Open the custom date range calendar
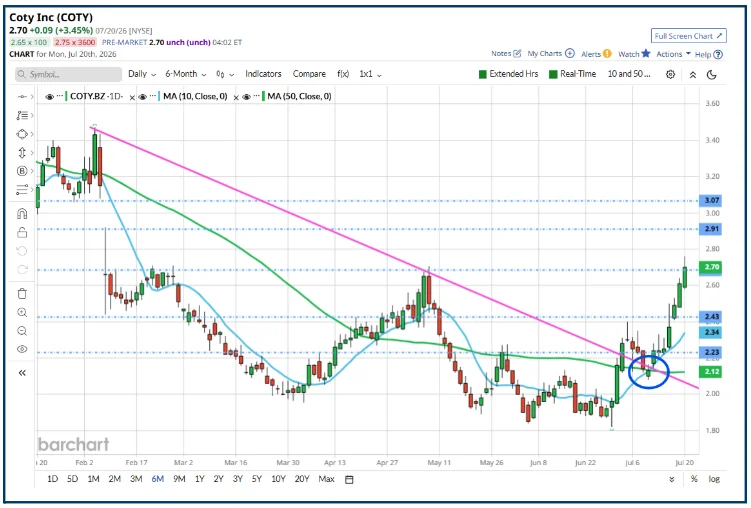 349,479
